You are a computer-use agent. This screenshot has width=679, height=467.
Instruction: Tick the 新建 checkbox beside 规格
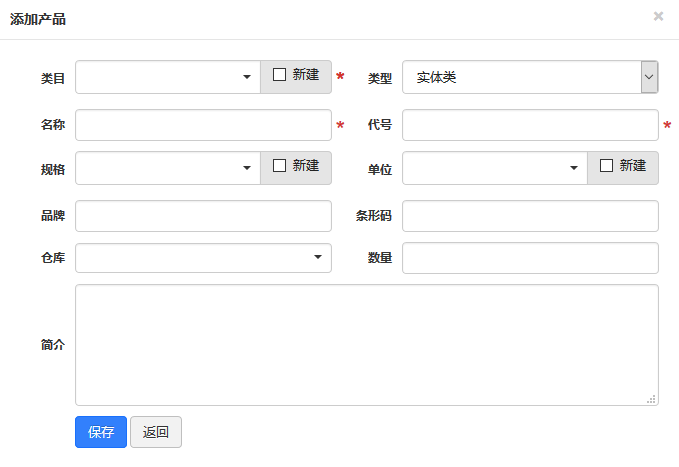tap(280, 166)
